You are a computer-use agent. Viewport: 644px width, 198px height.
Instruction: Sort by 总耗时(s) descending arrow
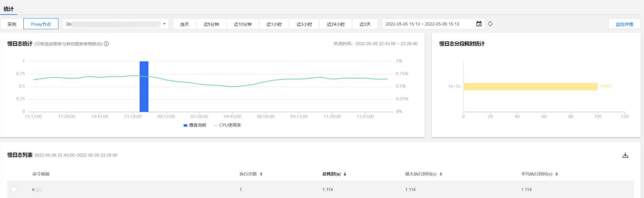click(345, 174)
